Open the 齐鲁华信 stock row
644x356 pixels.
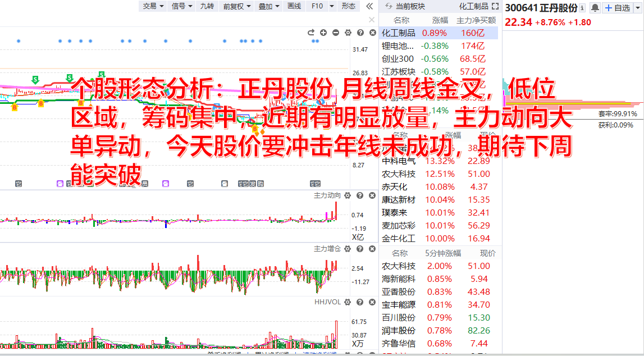pos(439,344)
